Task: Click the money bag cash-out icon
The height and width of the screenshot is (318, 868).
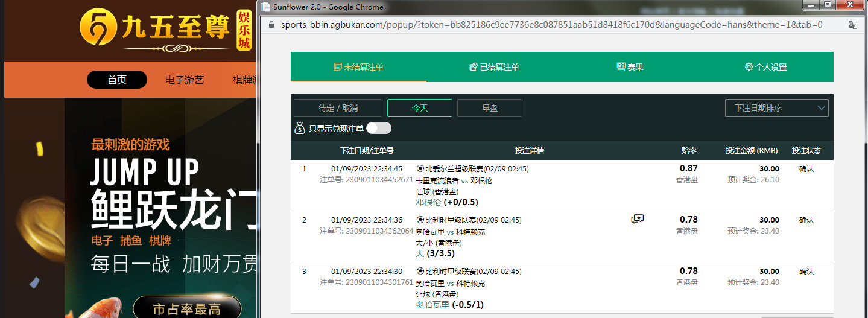Action: pyautogui.click(x=300, y=128)
